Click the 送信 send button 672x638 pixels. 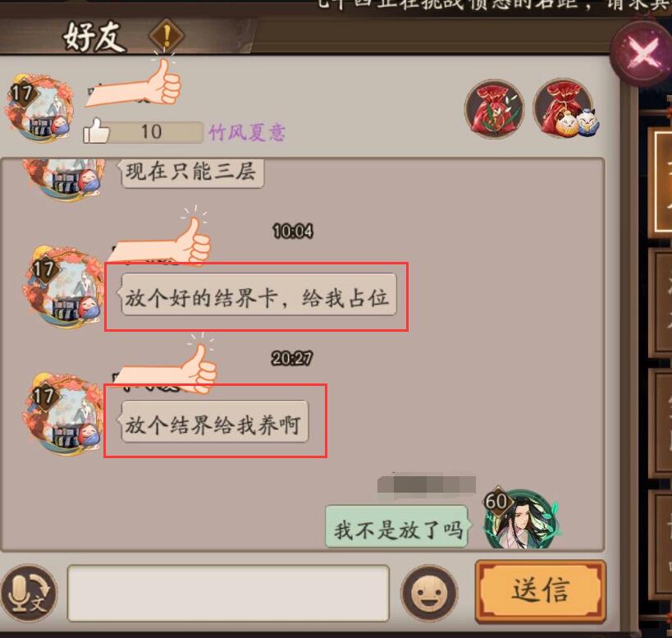coord(541,591)
